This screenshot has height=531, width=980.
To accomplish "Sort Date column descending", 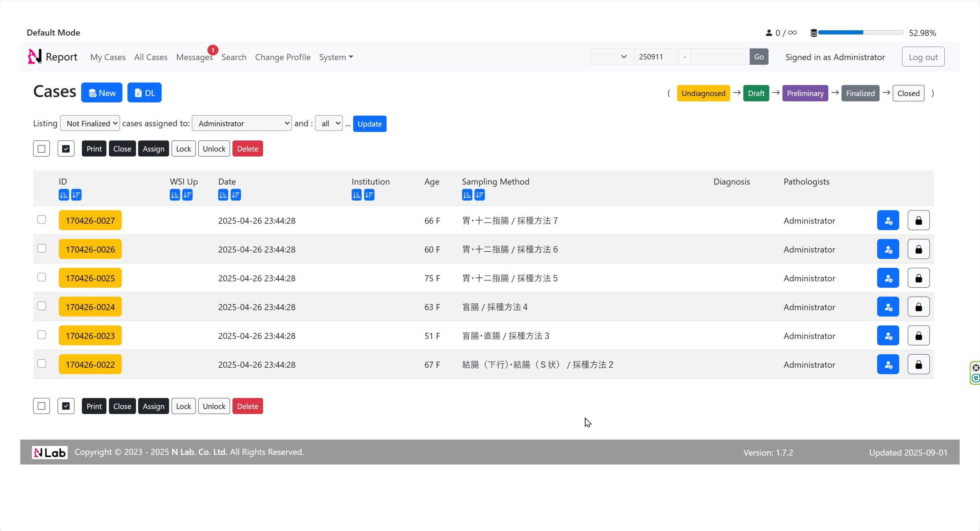I will [236, 195].
